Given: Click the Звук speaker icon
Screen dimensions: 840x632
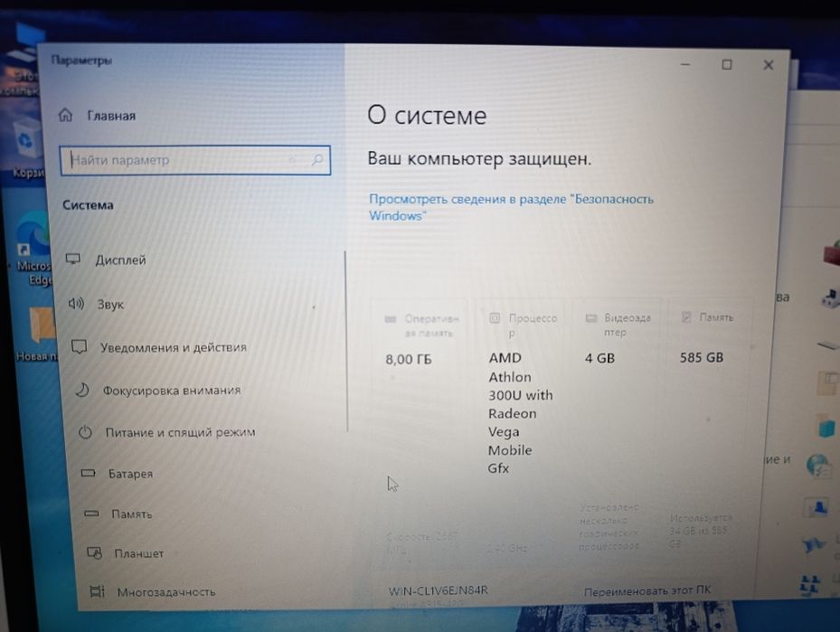Looking at the screenshot, I should point(76,304).
